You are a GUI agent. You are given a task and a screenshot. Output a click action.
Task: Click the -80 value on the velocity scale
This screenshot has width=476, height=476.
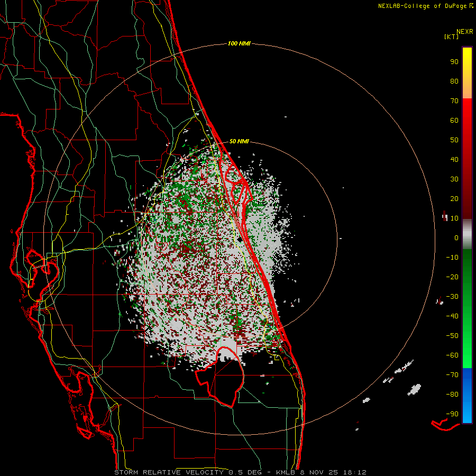452,395
